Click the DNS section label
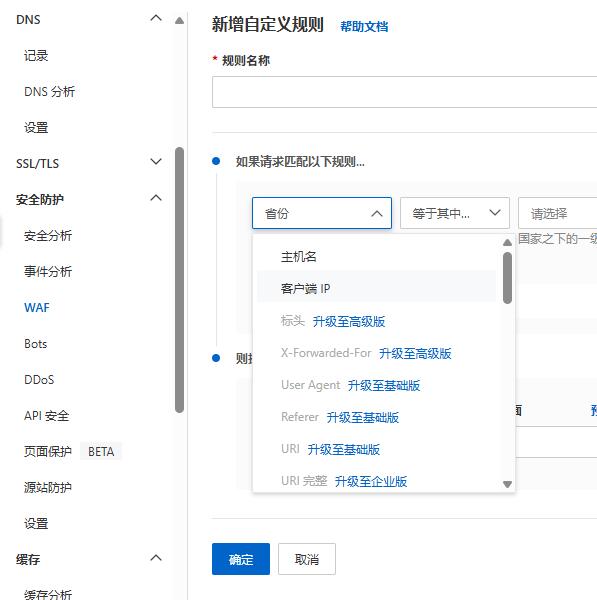This screenshot has width=597, height=600. (28, 20)
